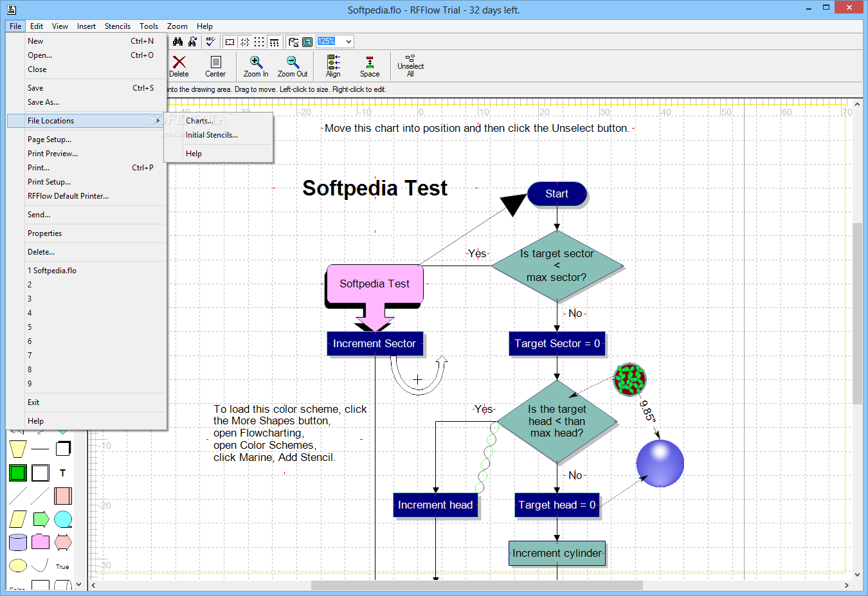
Task: Select the pink predefined-process stencil shape
Action: coord(63,496)
